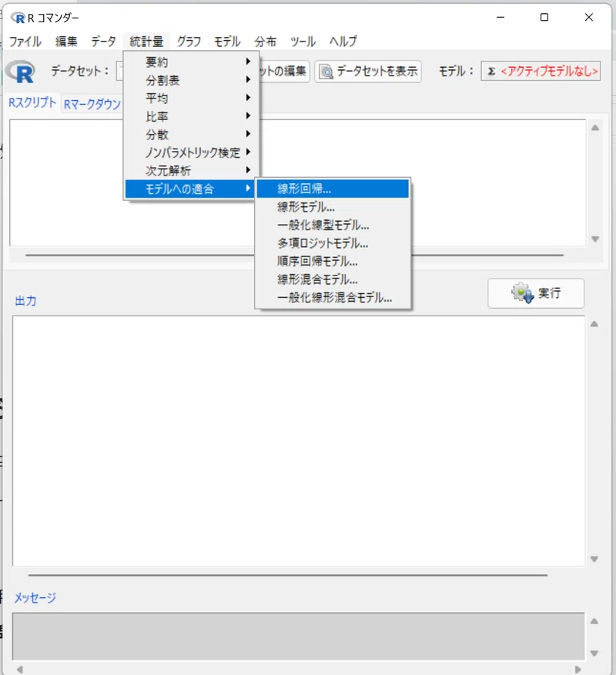The height and width of the screenshot is (675, 616).
Task: Expand the ノンパラメトリック検定 submenu
Action: pyautogui.click(x=189, y=152)
